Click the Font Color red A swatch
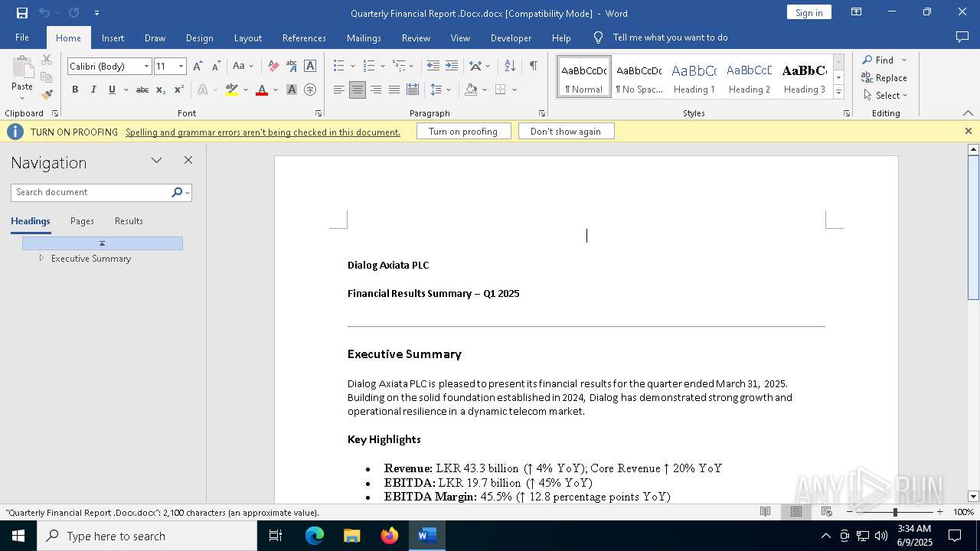Screen dimensions: 980x551 click(262, 90)
